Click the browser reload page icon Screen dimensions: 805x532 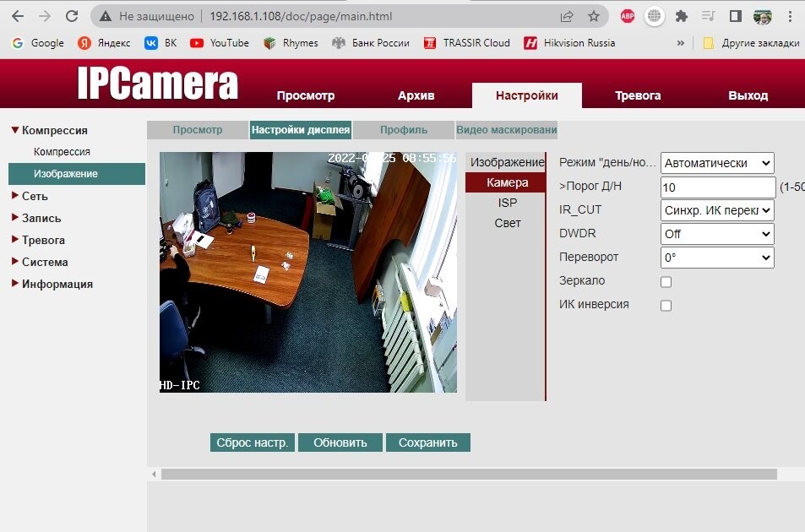pos(72,16)
